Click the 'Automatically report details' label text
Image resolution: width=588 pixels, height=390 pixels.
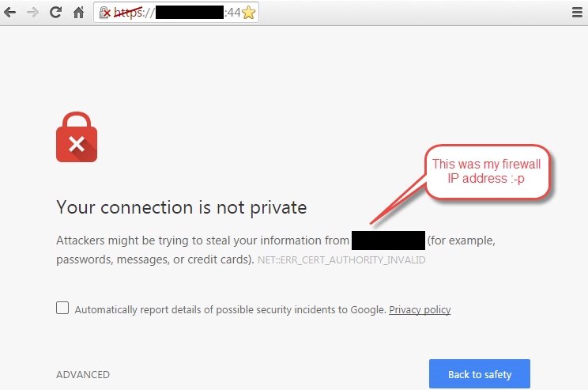tap(230, 309)
